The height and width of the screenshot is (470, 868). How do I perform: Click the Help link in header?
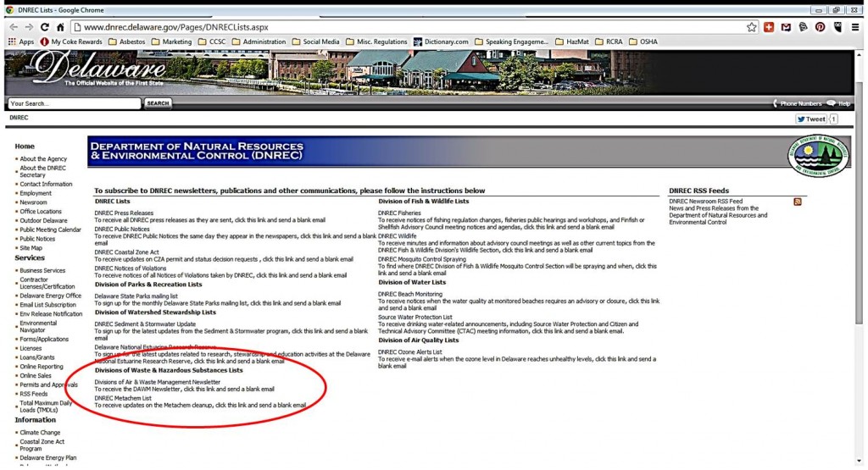point(839,103)
